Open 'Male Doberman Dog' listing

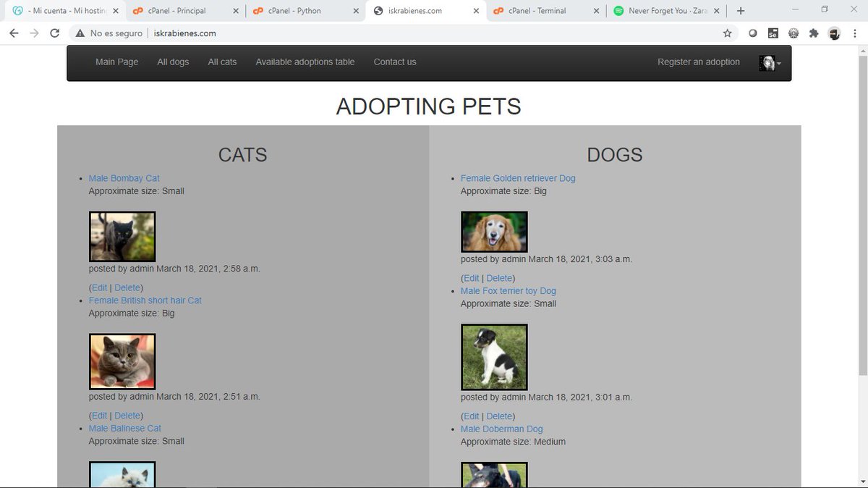502,429
